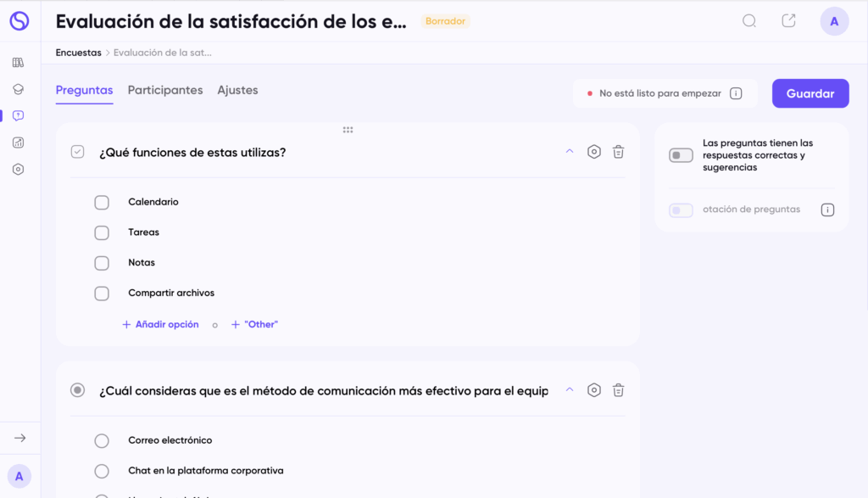Switch to the Participantes tab
The height and width of the screenshot is (498, 868).
(x=165, y=90)
